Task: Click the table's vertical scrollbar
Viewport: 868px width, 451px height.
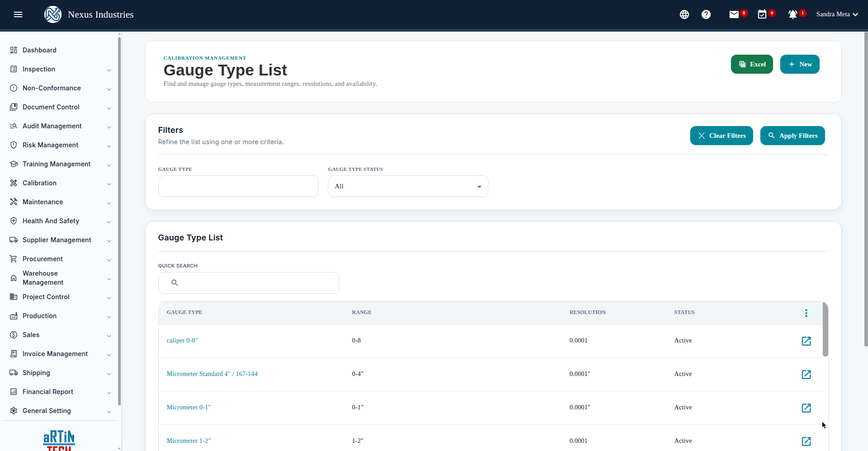Action: coord(825,330)
